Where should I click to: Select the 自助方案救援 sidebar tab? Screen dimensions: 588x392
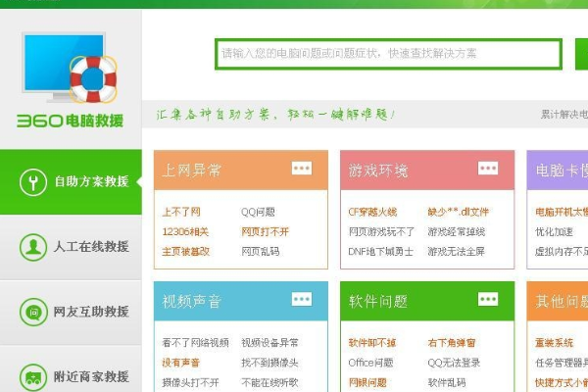[71, 182]
